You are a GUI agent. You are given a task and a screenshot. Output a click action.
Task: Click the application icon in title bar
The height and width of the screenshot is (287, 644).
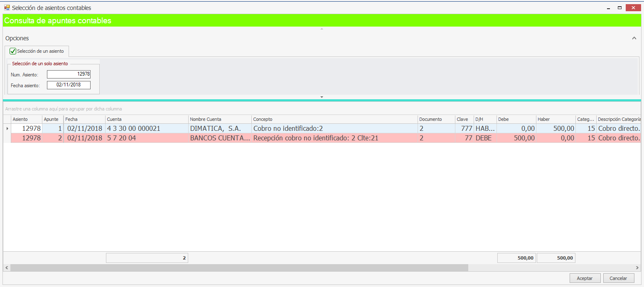[7, 7]
